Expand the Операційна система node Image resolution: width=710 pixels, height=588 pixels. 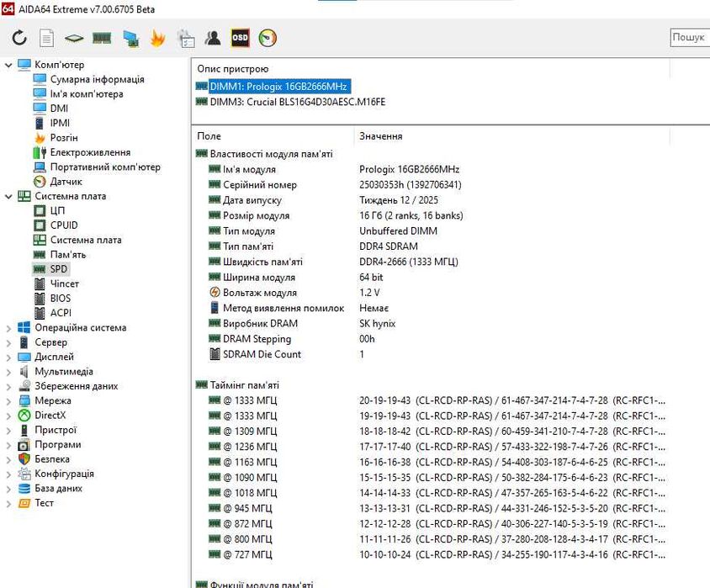(x=8, y=328)
